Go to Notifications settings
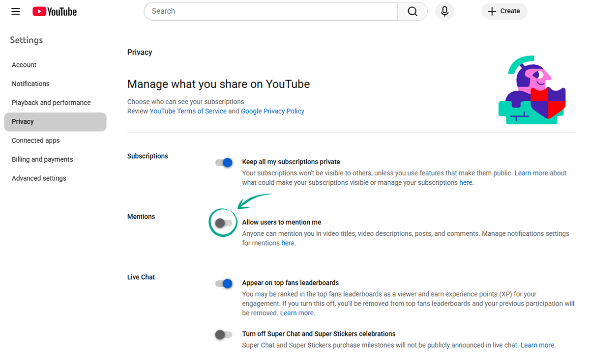Screen dimensions: 590x364 coord(30,84)
